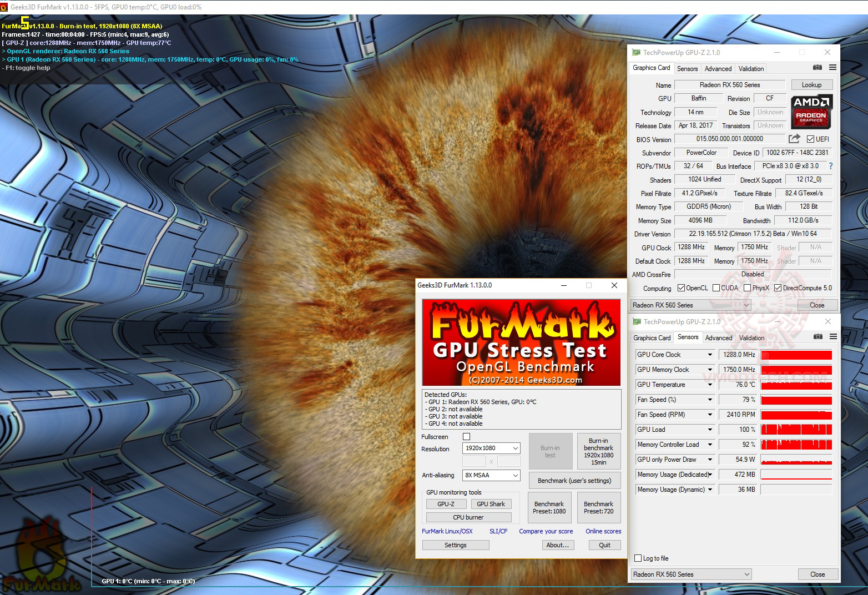This screenshot has width=868, height=595.
Task: Click the camera icon in GPU-Z Sensors window
Action: [817, 337]
